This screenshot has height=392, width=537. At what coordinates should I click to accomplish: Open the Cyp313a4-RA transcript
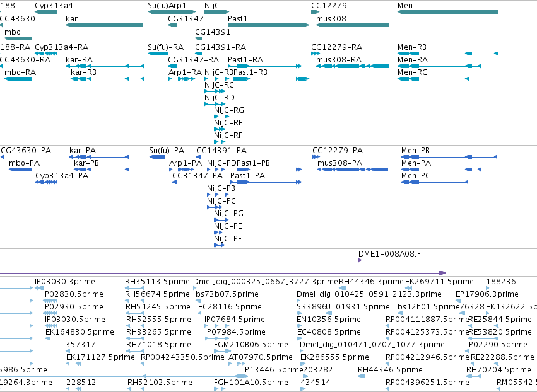(x=46, y=54)
